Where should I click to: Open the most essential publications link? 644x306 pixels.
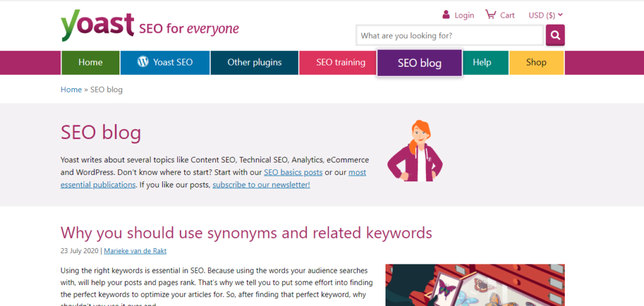pos(98,184)
